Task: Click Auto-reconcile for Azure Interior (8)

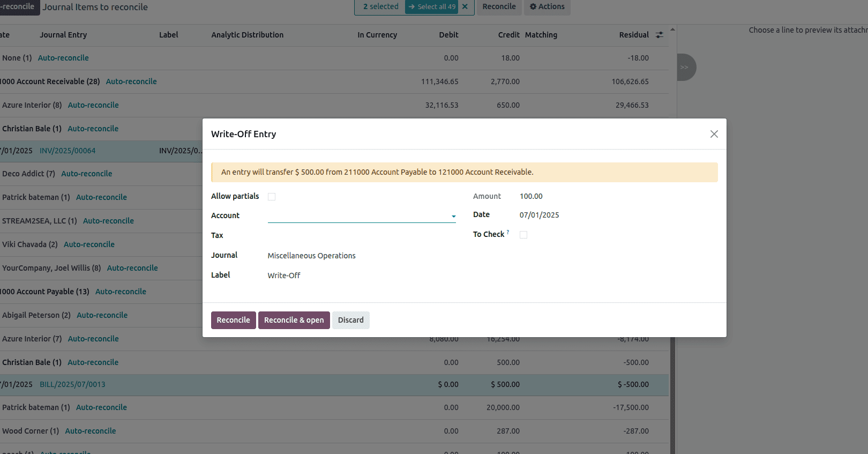Action: click(x=93, y=105)
